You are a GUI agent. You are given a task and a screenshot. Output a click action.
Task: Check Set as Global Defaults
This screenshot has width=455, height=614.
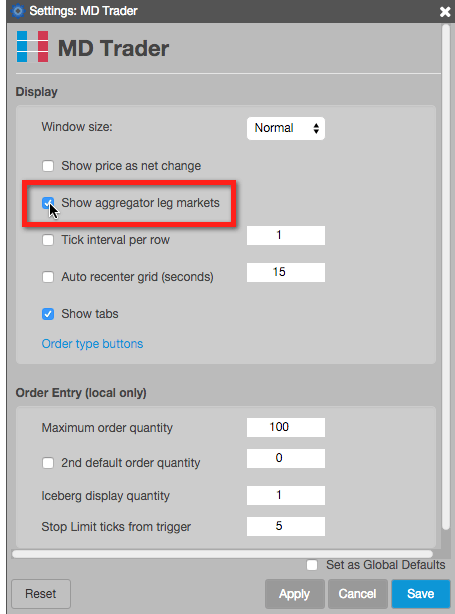click(x=312, y=565)
